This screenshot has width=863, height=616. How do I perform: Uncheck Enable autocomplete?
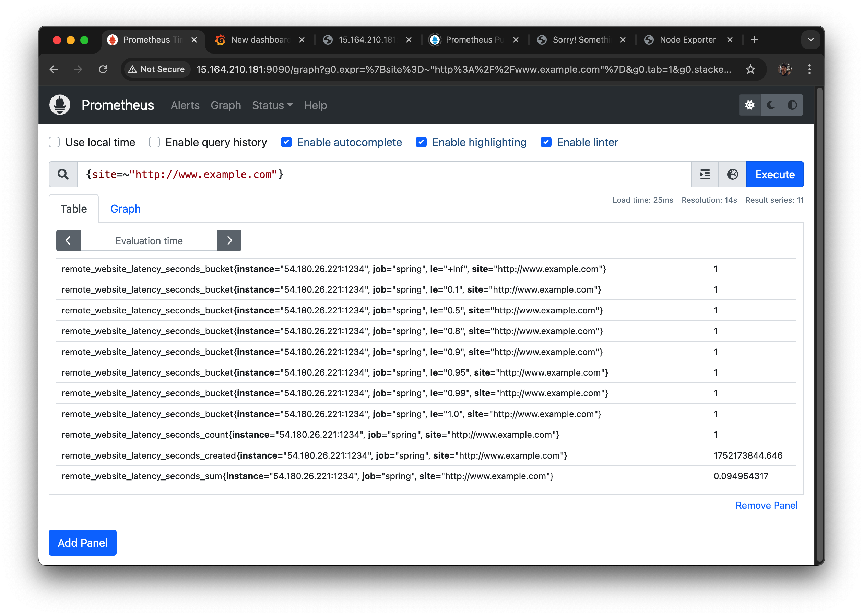pos(286,142)
